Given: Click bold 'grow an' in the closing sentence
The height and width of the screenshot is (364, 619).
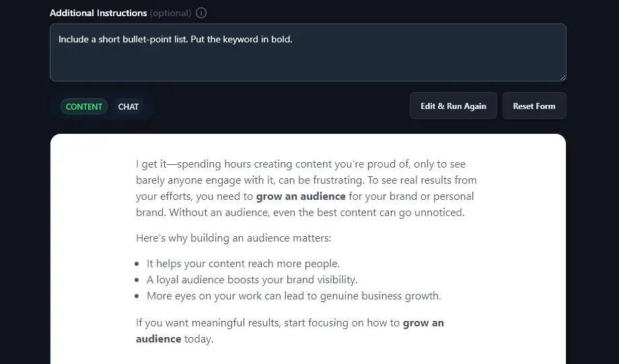Looking at the screenshot, I should 423,323.
